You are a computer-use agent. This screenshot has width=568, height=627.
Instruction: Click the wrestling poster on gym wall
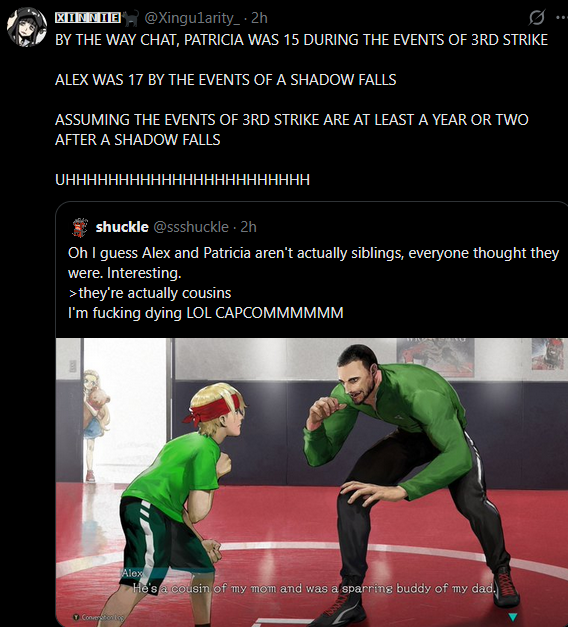[x=435, y=357]
